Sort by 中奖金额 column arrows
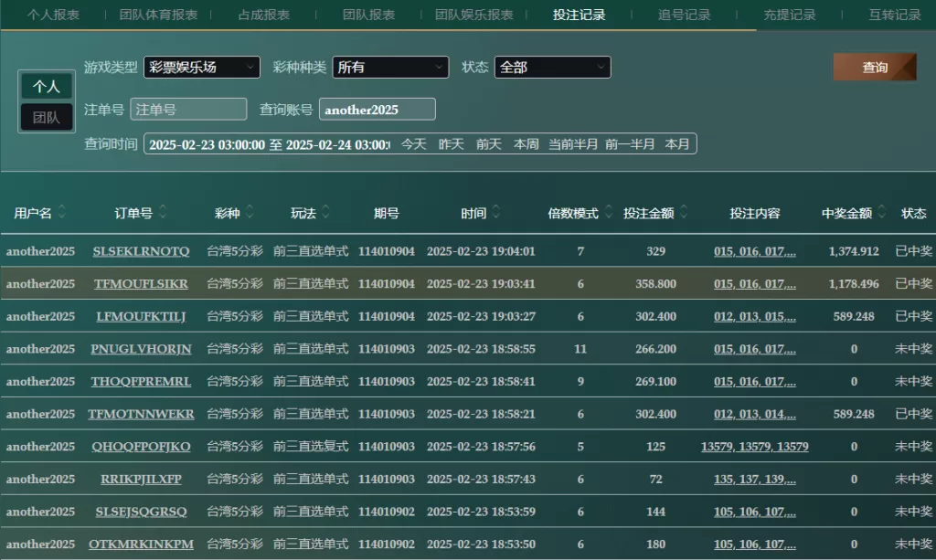This screenshot has height=560, width=936. click(882, 212)
